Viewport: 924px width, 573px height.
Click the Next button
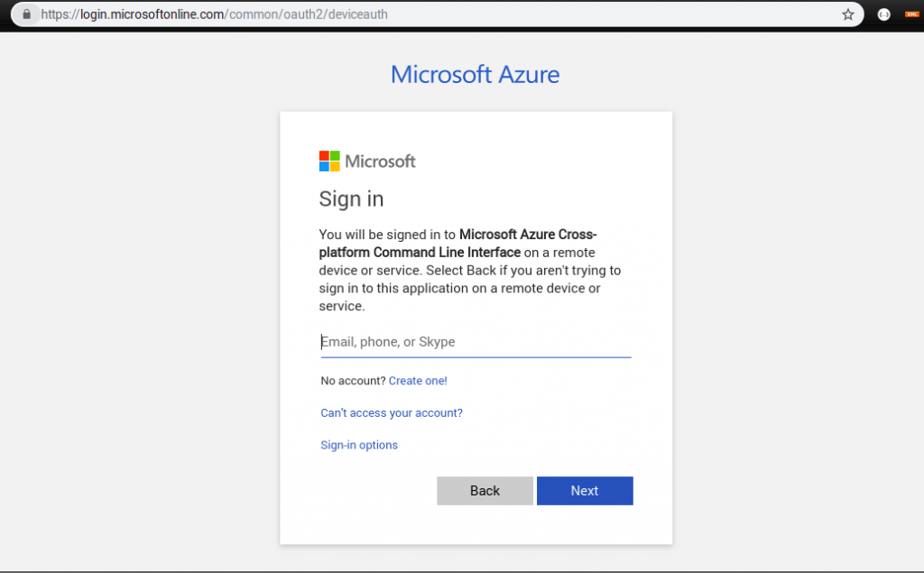(585, 491)
